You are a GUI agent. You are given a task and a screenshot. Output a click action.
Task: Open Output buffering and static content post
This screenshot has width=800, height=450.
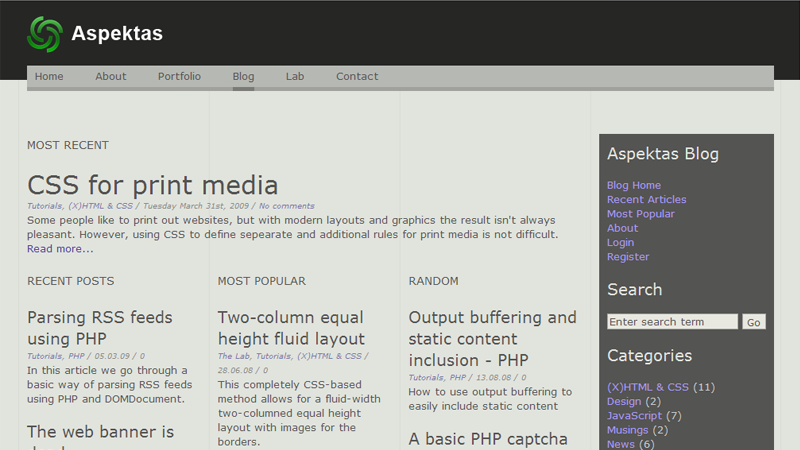[x=492, y=339]
